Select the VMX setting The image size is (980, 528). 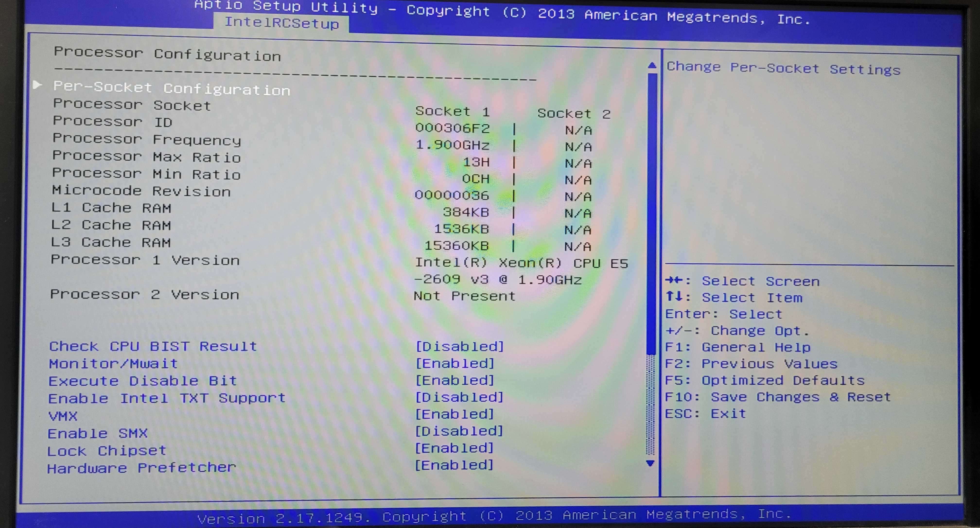[63, 416]
